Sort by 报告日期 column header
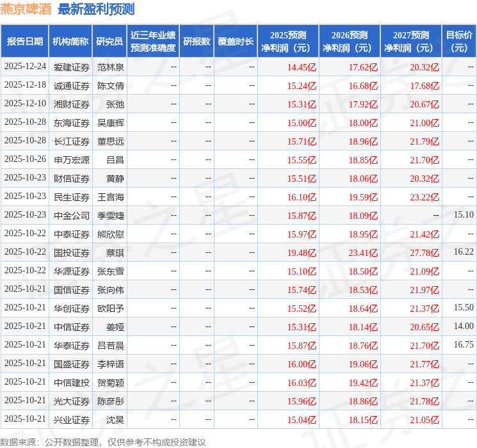Viewport: 477px width, 448px height. pos(24,42)
